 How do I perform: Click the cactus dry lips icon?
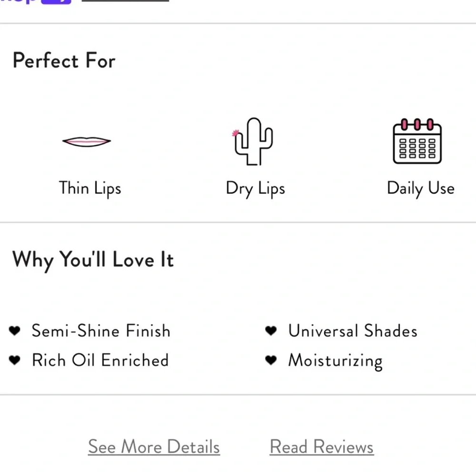[253, 141]
